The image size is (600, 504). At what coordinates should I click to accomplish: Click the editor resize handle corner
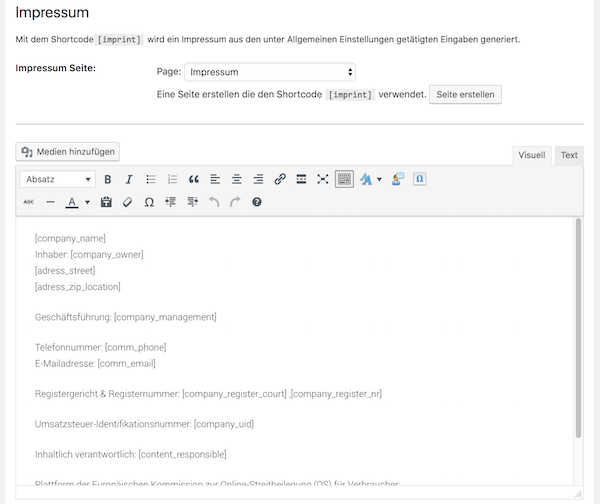pos(578,494)
